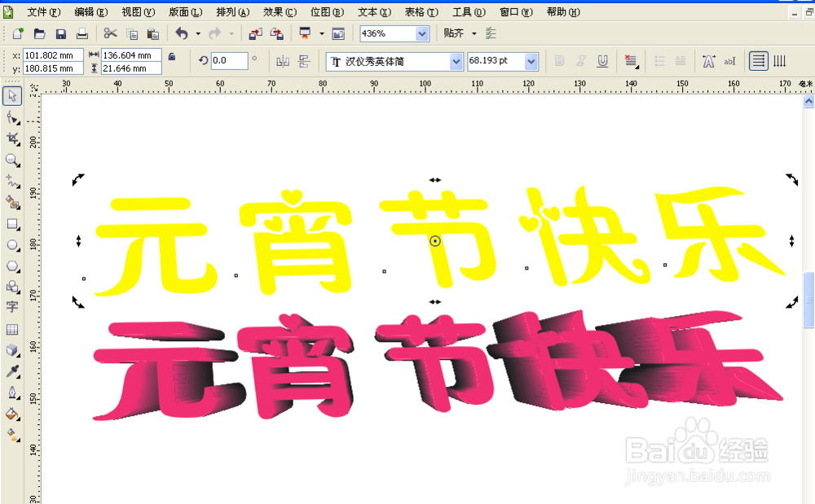The width and height of the screenshot is (815, 504).
Task: Select the Pick tool
Action: 12,96
